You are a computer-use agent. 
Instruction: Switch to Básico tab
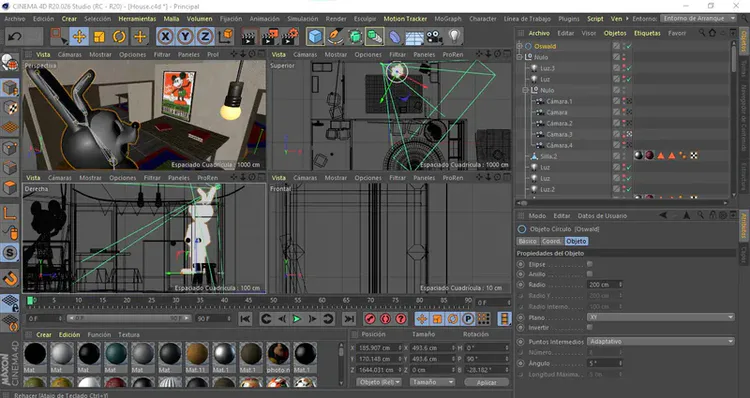click(x=528, y=241)
